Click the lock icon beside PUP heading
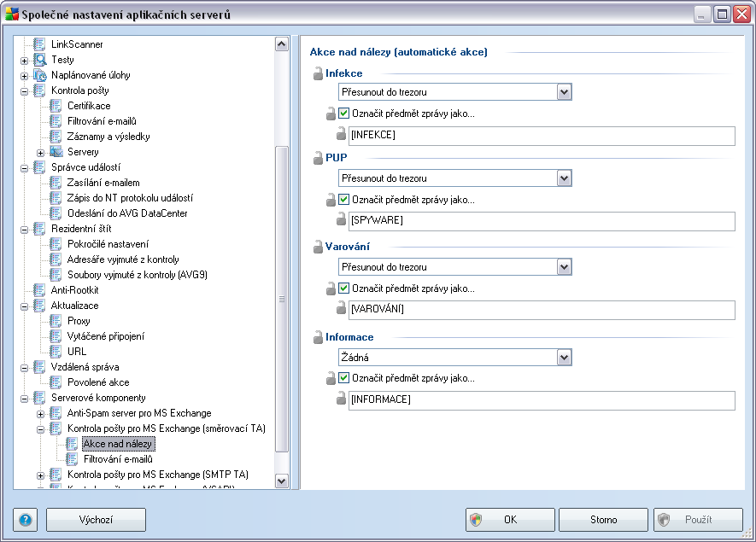756x542 pixels. (318, 158)
